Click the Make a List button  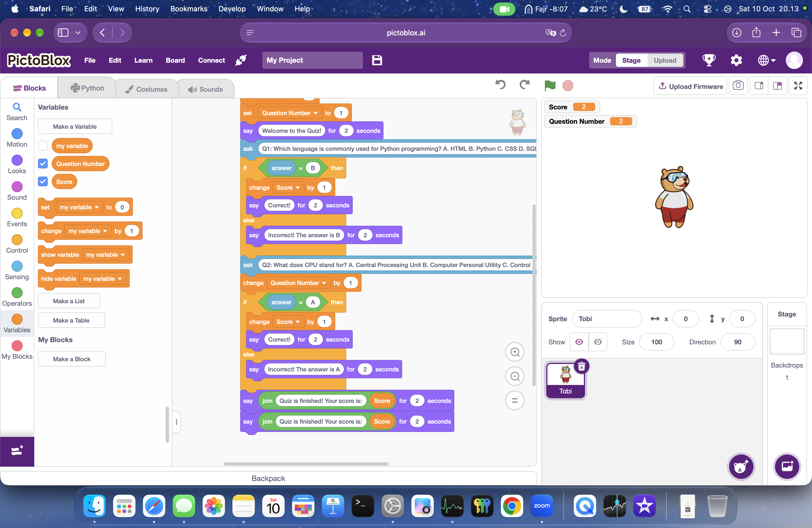tap(69, 301)
